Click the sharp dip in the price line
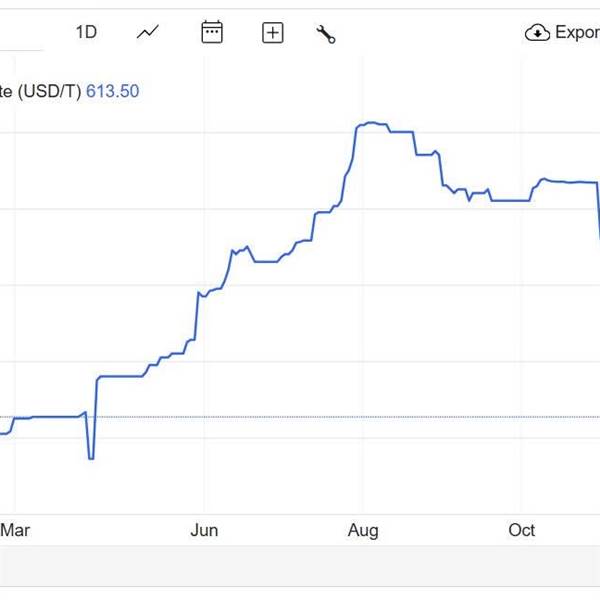Viewport: 600px width, 600px height. (91, 457)
